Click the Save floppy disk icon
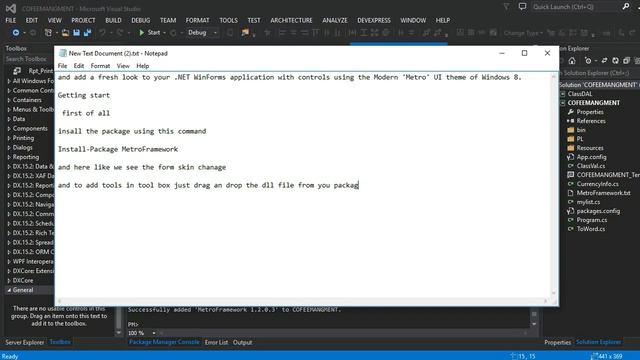This screenshot has height=360, width=640. 76,33
